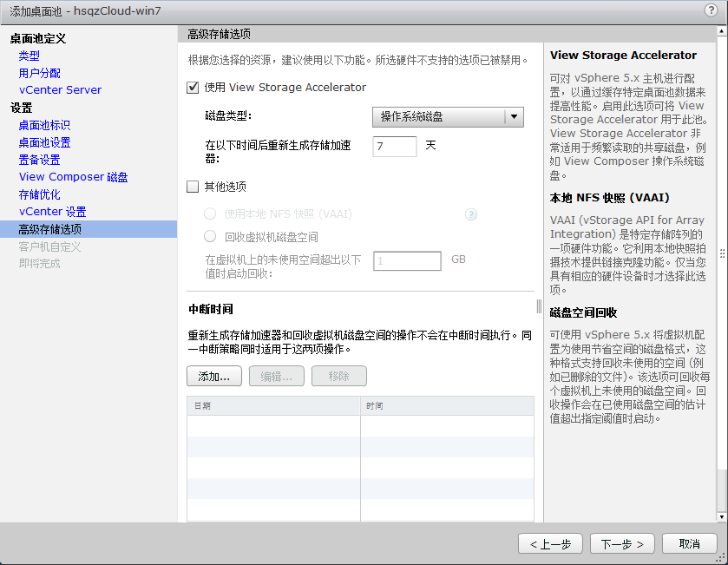Open the 用户分配 step in sidebar
This screenshot has width=728, height=565.
[x=39, y=73]
